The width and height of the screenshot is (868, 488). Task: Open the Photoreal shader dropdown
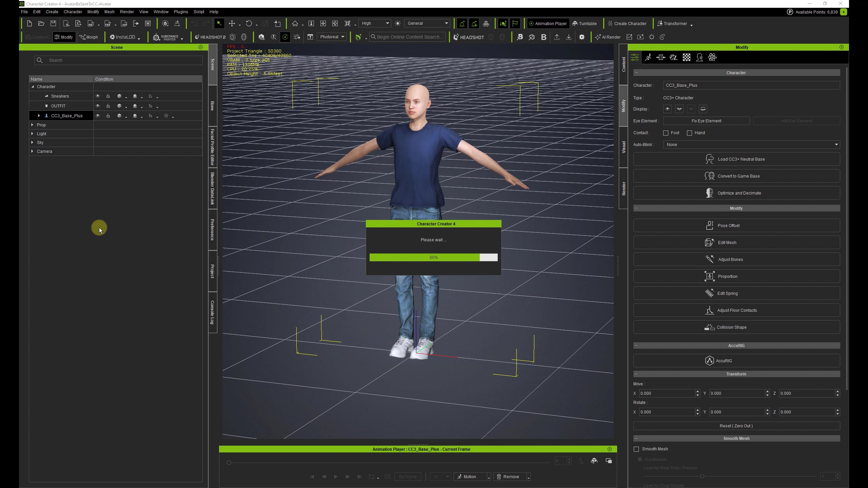point(332,37)
